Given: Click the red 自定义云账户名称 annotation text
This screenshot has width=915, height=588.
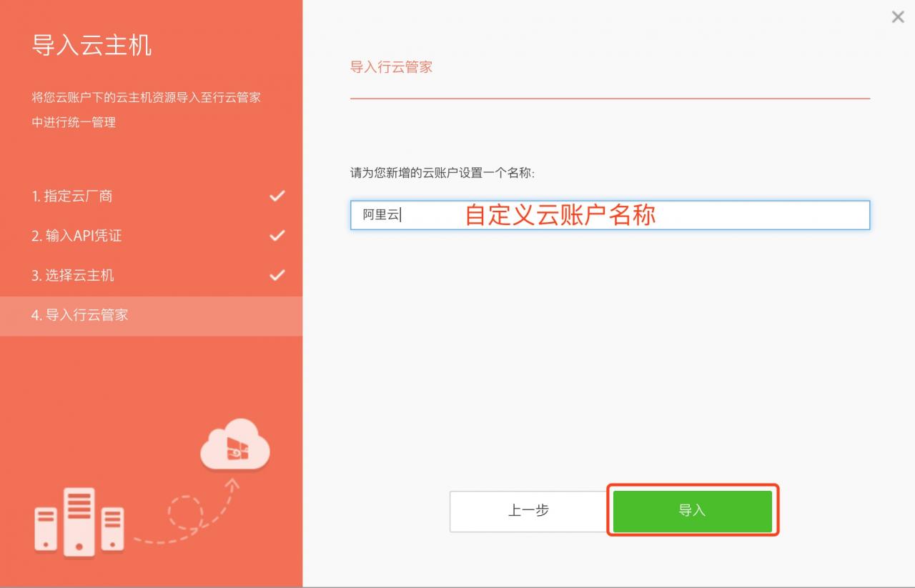Looking at the screenshot, I should coord(560,215).
